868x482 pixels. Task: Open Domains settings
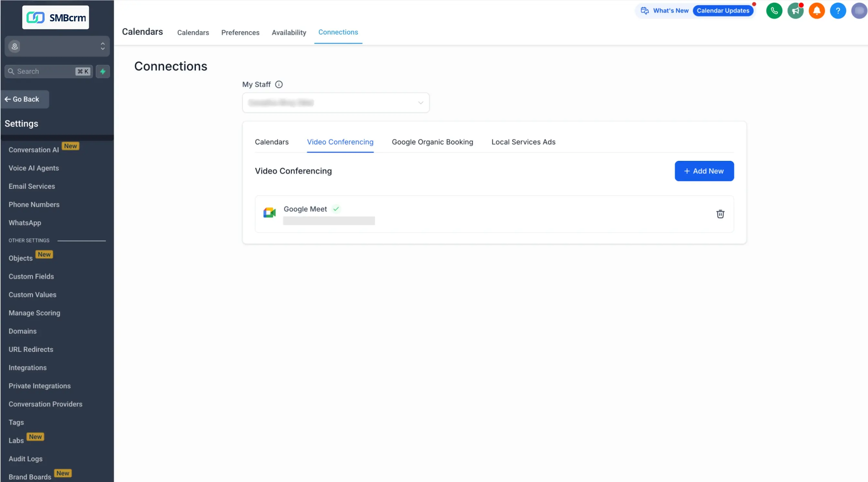(x=23, y=331)
